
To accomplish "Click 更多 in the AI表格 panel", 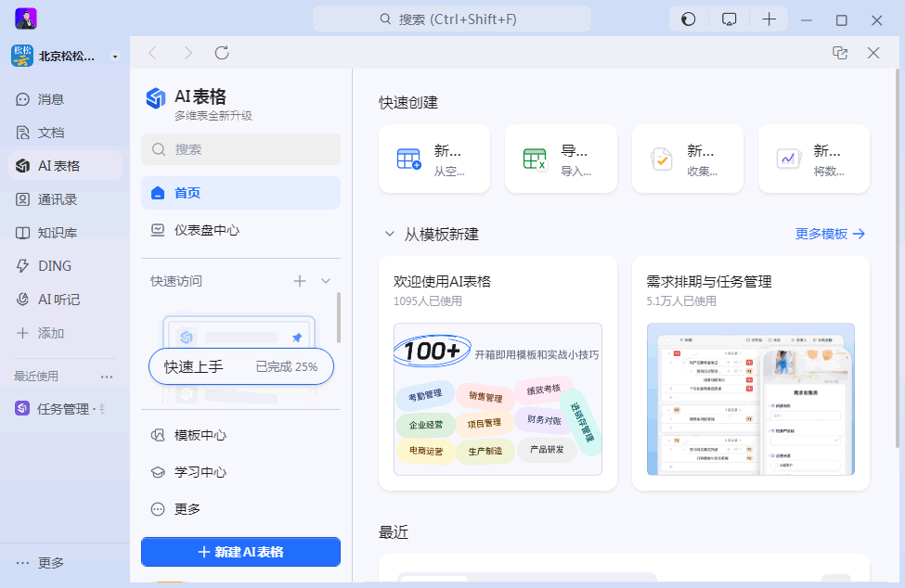I will [240, 509].
